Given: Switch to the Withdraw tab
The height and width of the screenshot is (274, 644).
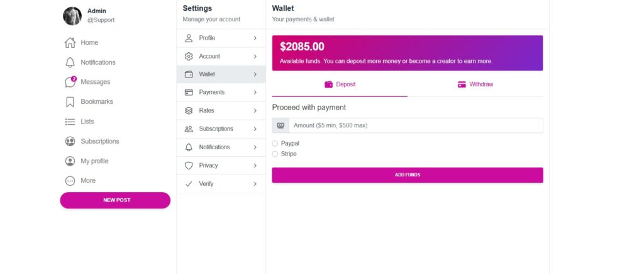Looking at the screenshot, I should 475,84.
